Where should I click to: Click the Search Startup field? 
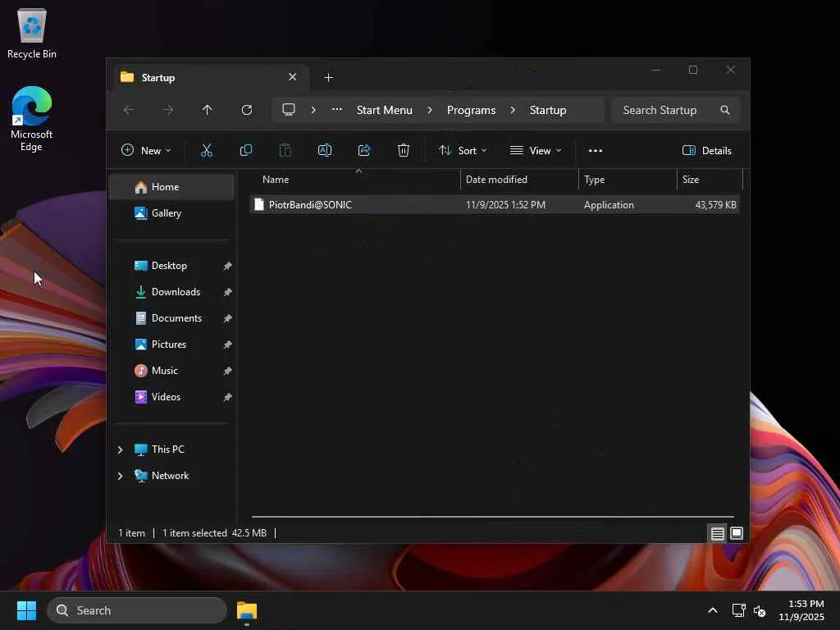[x=664, y=110]
